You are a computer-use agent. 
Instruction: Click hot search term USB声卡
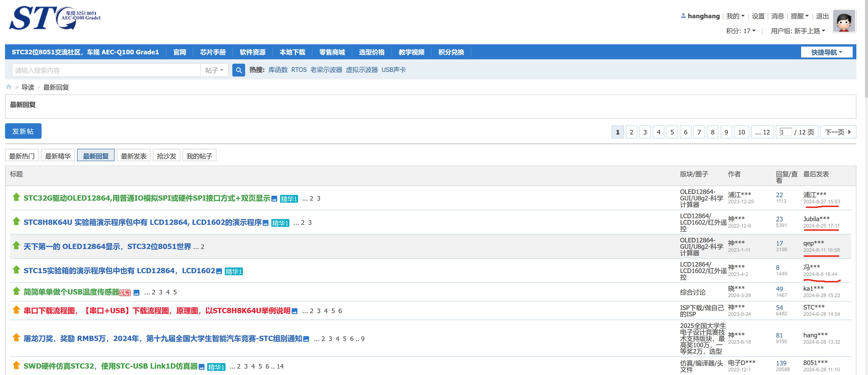[393, 70]
